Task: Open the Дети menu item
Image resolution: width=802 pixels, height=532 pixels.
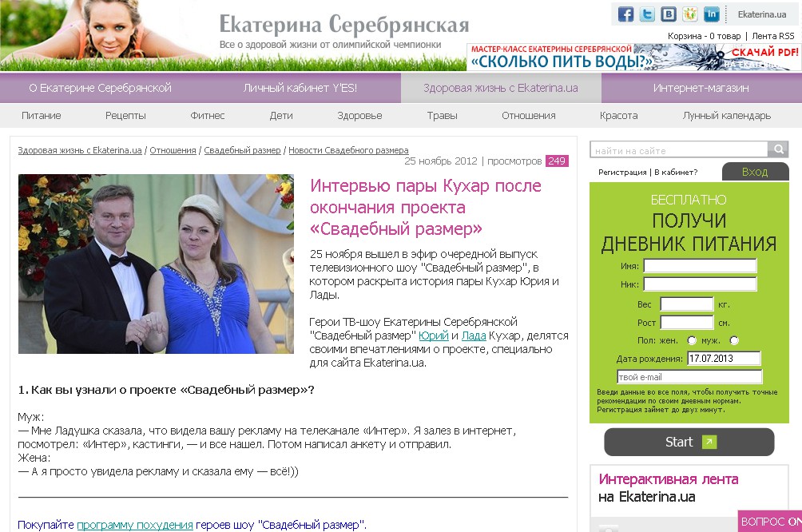Action: pyautogui.click(x=281, y=116)
